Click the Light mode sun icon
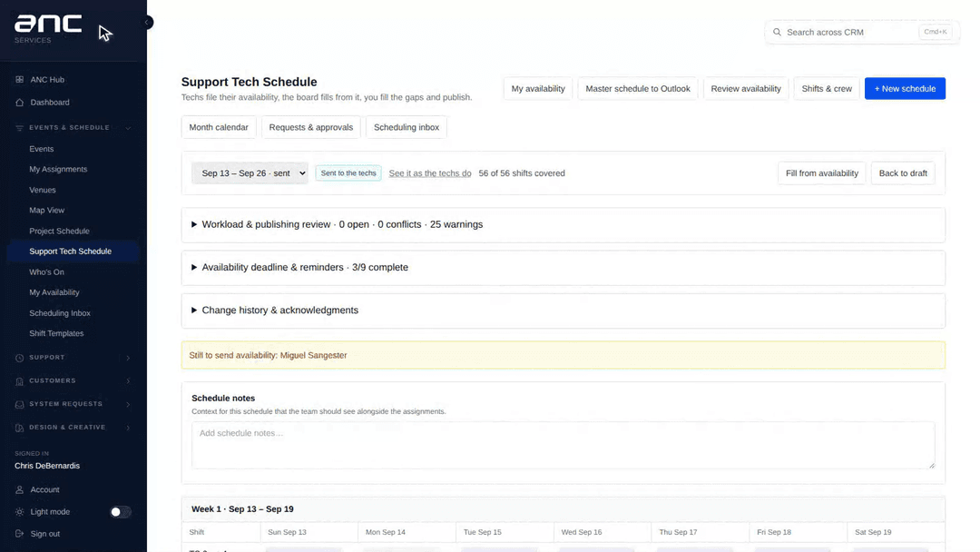Screen dimensions: 980x552 (x=19, y=511)
